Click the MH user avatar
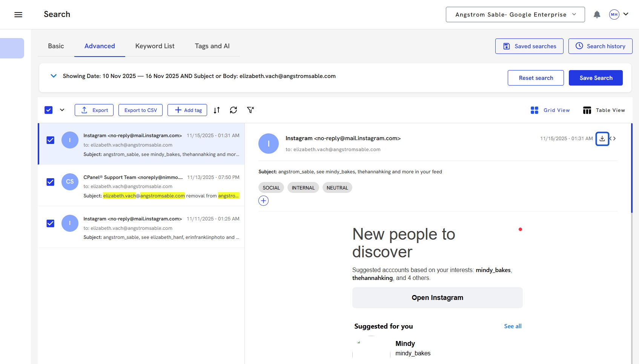The height and width of the screenshot is (364, 639). tap(614, 15)
